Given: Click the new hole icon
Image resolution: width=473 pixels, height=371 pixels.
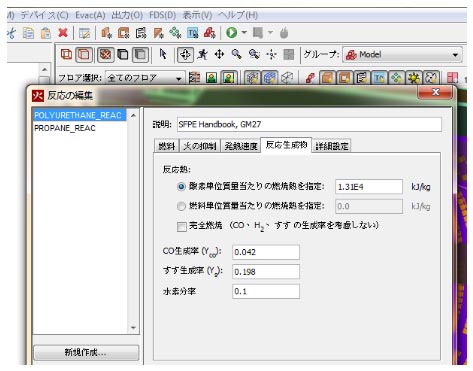Looking at the screenshot, I should [124, 33].
